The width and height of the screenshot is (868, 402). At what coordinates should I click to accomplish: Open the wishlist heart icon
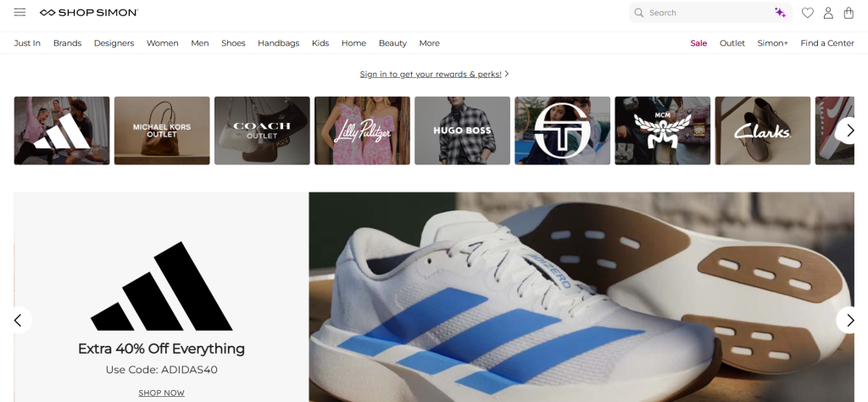click(x=808, y=13)
